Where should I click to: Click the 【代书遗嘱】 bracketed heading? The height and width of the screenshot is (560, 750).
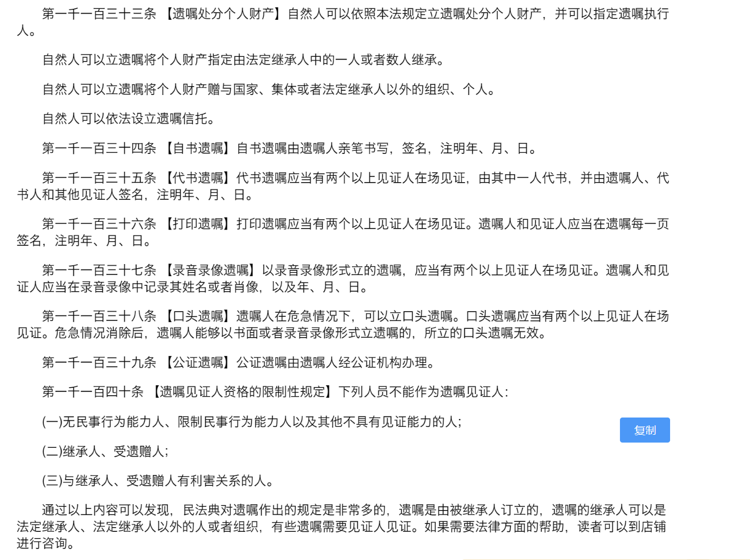point(197,178)
